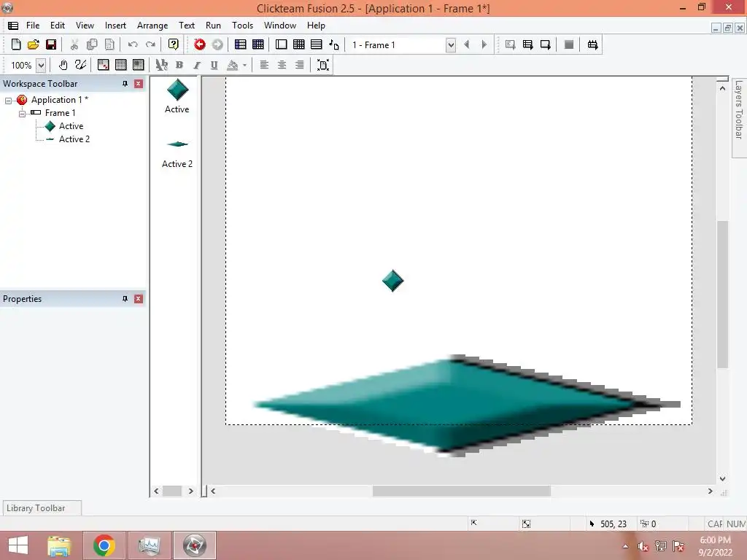Click the Center Frame icon
This screenshot has width=747, height=560.
click(x=323, y=65)
